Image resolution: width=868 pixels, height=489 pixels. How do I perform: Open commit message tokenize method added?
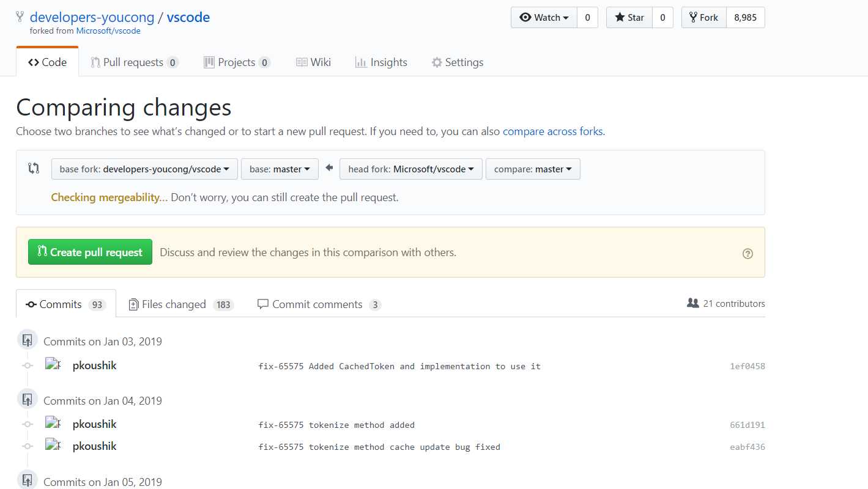tap(336, 425)
